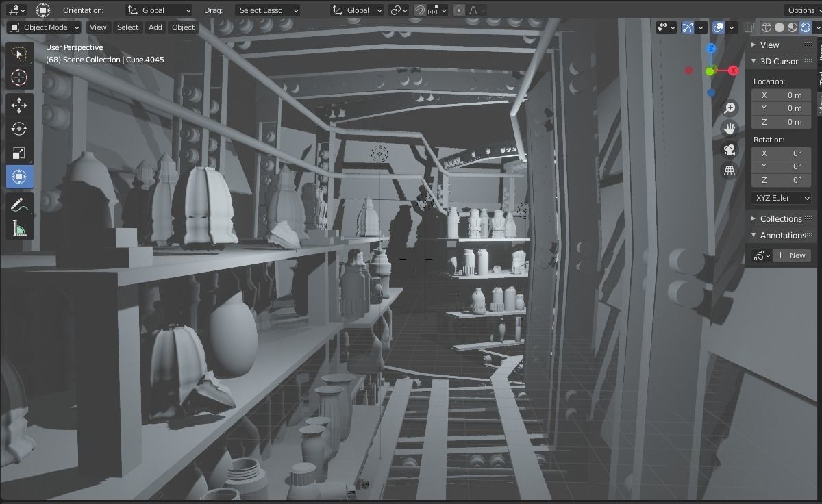
Task: Select the Measure tool
Action: tap(19, 228)
